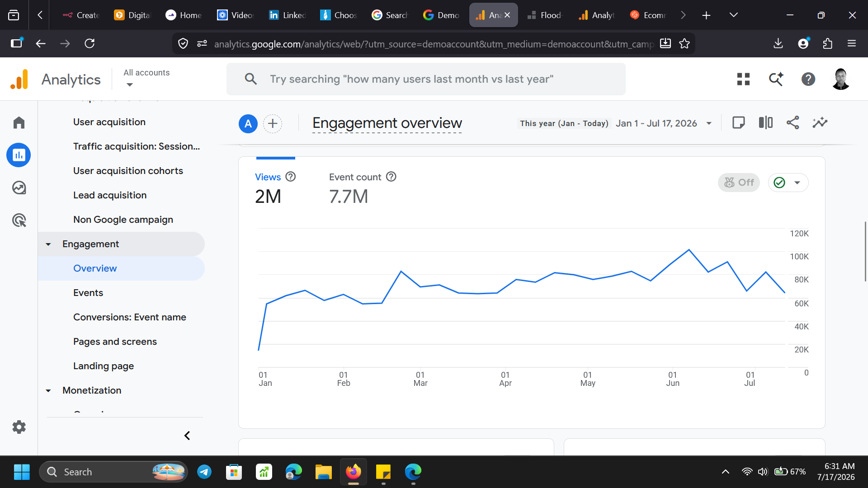Open the data quality check dropdown

788,183
